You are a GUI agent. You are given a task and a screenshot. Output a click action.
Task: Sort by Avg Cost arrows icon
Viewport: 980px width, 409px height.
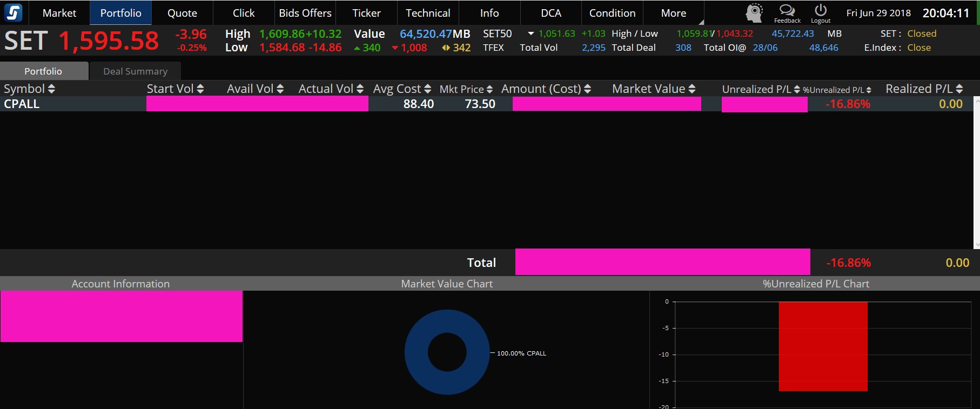427,89
